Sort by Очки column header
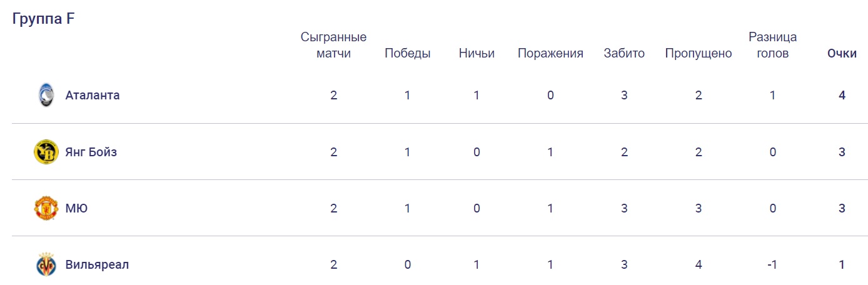Screen dimensions: 868x285 (x=842, y=53)
